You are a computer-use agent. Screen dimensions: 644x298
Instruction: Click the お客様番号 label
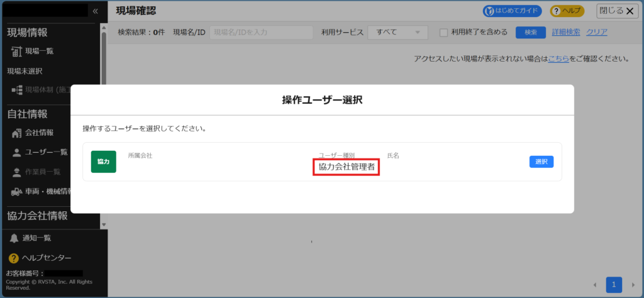tap(25, 273)
